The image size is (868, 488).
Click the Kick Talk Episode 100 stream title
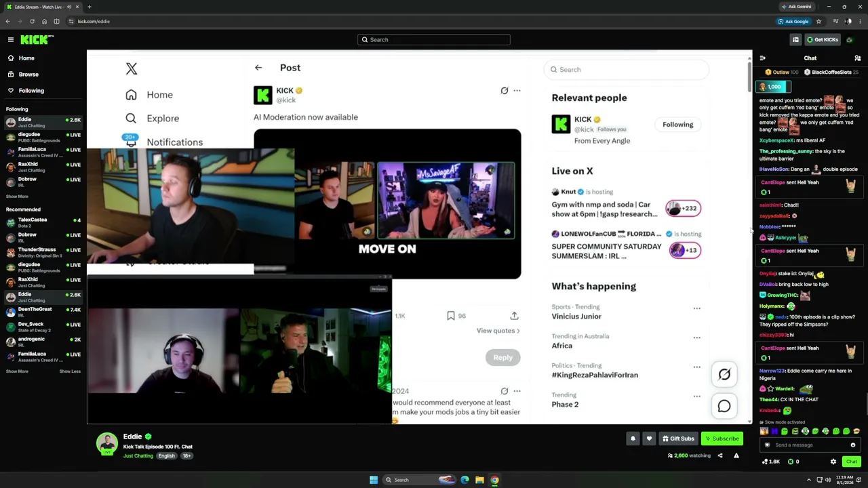click(x=158, y=447)
